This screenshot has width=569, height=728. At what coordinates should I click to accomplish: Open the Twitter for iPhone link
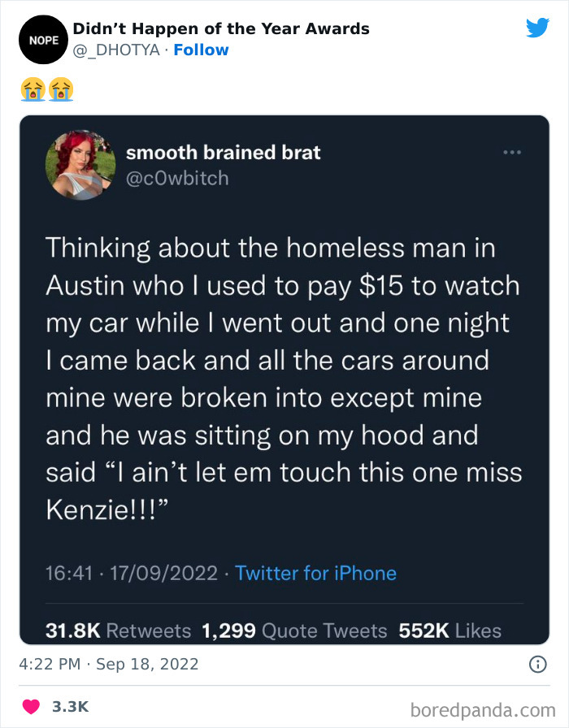[316, 573]
